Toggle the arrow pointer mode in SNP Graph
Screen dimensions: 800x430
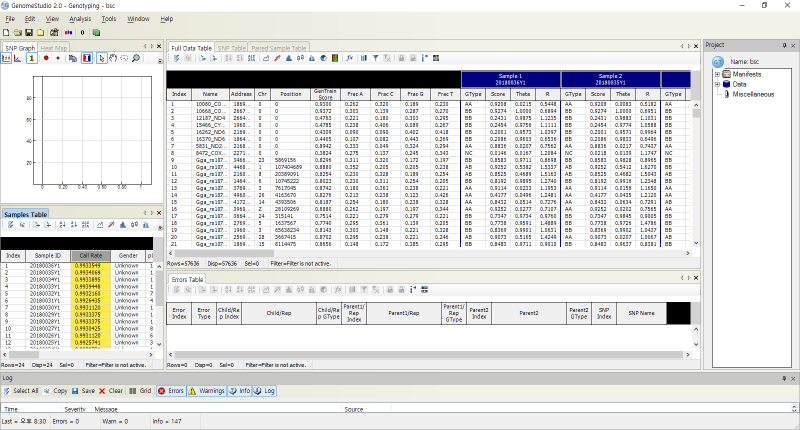point(102,58)
